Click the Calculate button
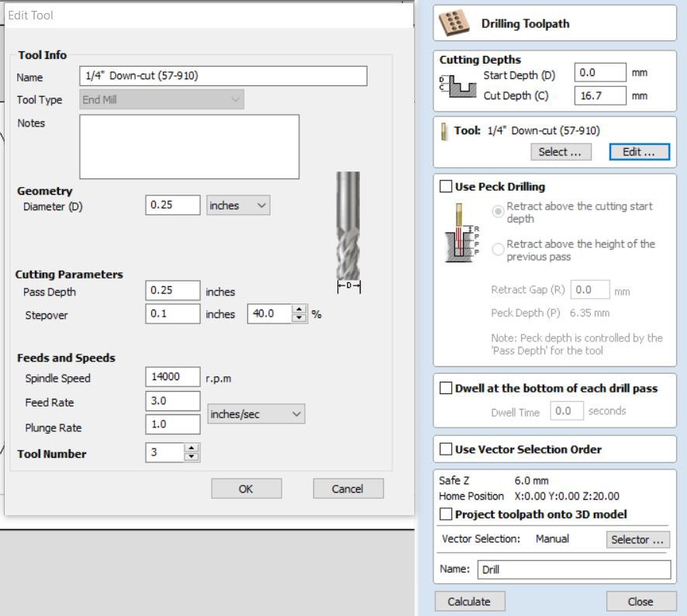 pos(470,601)
